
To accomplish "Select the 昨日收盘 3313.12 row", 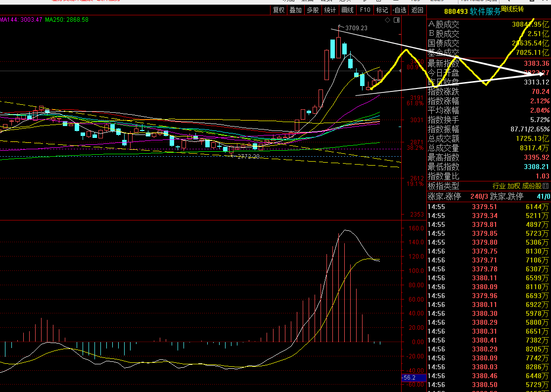I will [x=489, y=82].
